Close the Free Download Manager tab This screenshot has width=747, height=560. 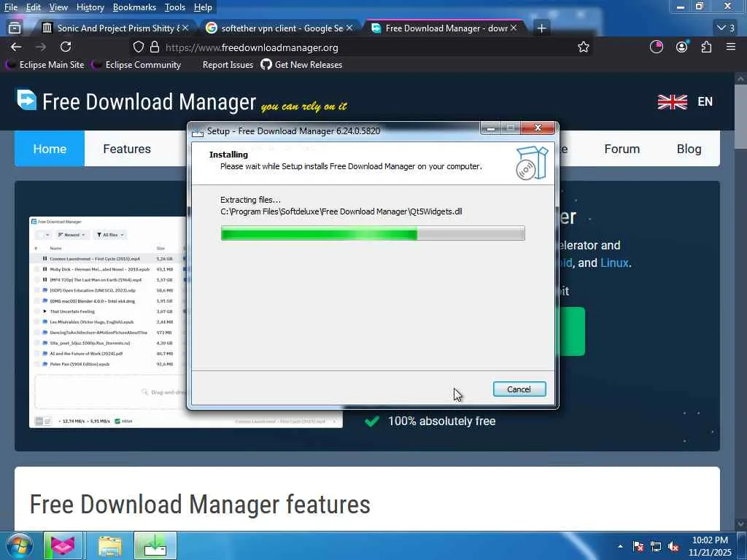(514, 28)
